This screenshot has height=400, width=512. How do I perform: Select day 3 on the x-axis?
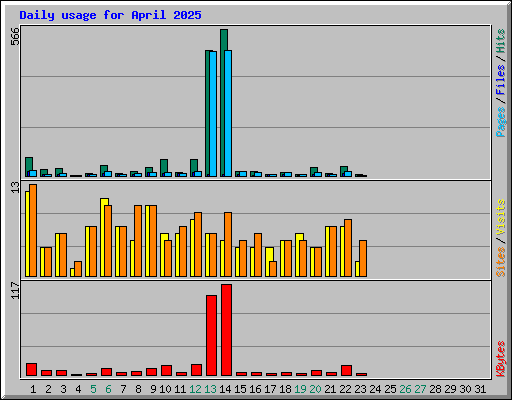click(63, 389)
